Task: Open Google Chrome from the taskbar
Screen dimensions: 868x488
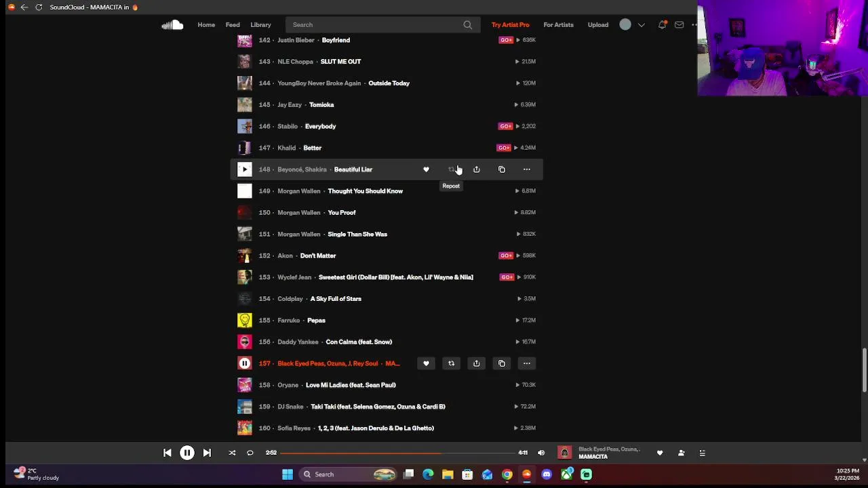Action: (x=507, y=474)
